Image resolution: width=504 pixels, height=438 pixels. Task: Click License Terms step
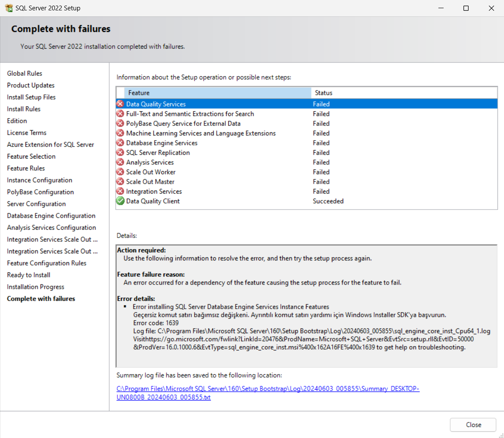tap(26, 133)
